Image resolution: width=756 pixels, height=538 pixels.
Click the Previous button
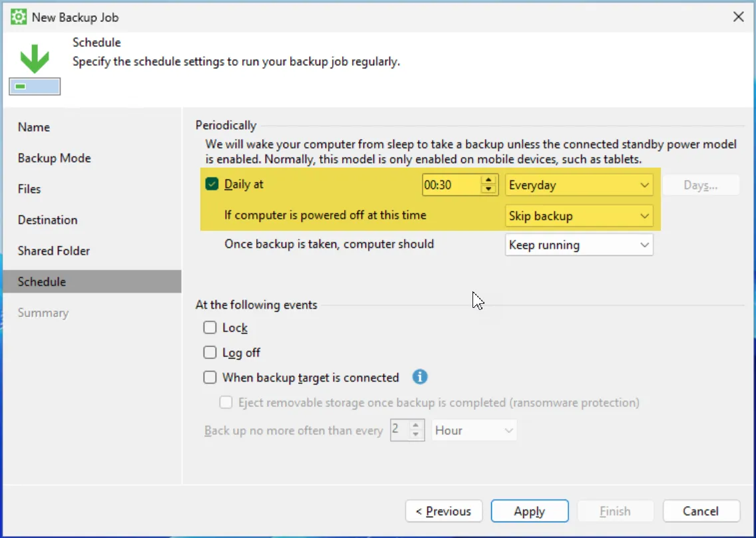click(443, 511)
